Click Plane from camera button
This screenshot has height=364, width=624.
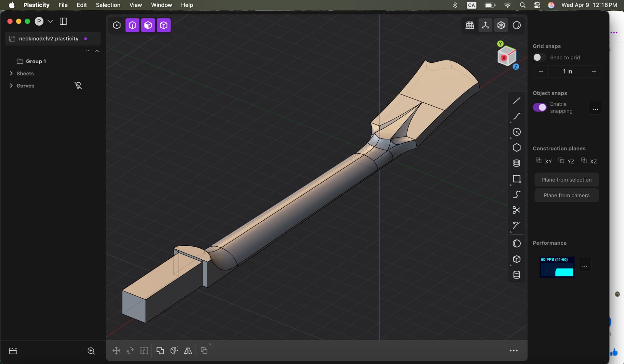566,195
